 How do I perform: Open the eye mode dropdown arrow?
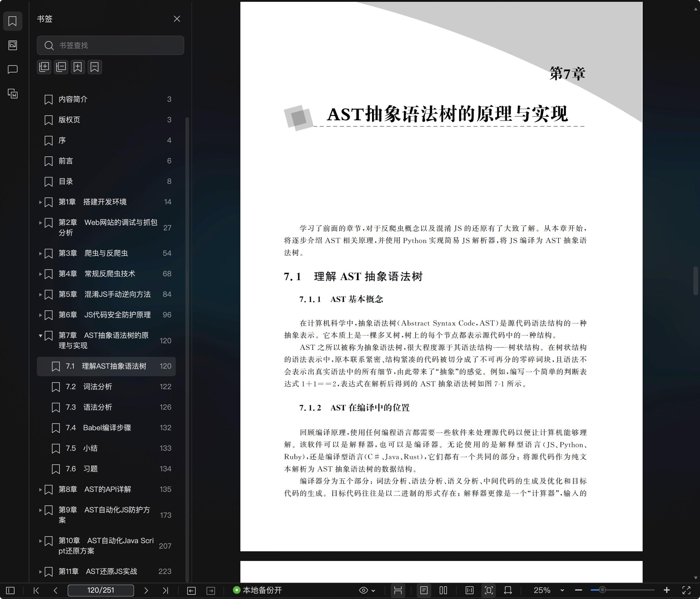point(373,591)
